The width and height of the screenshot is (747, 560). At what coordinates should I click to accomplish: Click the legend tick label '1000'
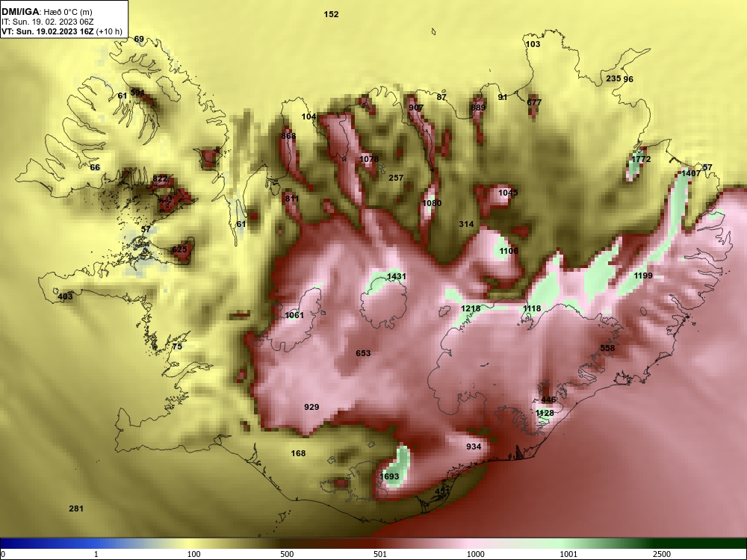pos(475,554)
